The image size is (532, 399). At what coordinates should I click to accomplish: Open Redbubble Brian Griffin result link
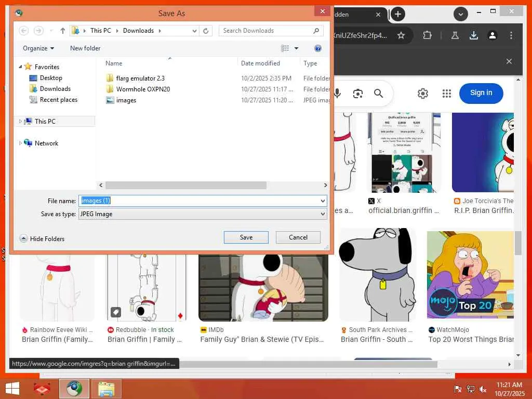pos(145,339)
